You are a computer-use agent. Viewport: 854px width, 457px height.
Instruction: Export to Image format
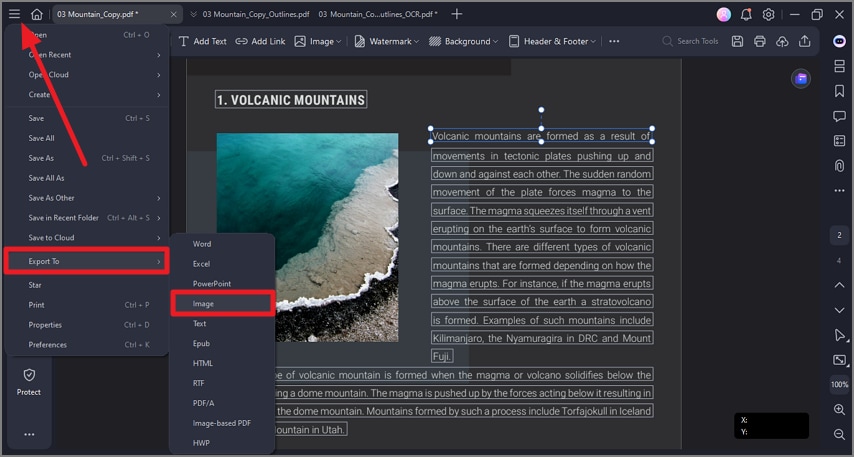tap(222, 304)
